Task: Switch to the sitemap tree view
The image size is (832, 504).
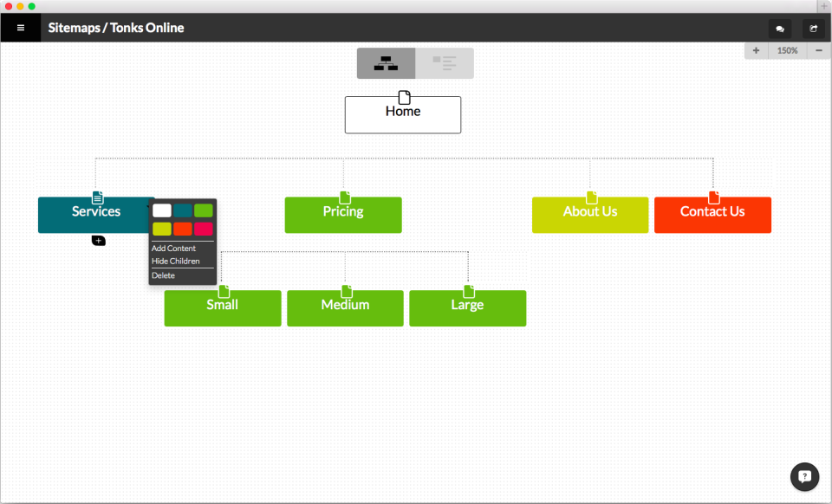Action: [386, 63]
